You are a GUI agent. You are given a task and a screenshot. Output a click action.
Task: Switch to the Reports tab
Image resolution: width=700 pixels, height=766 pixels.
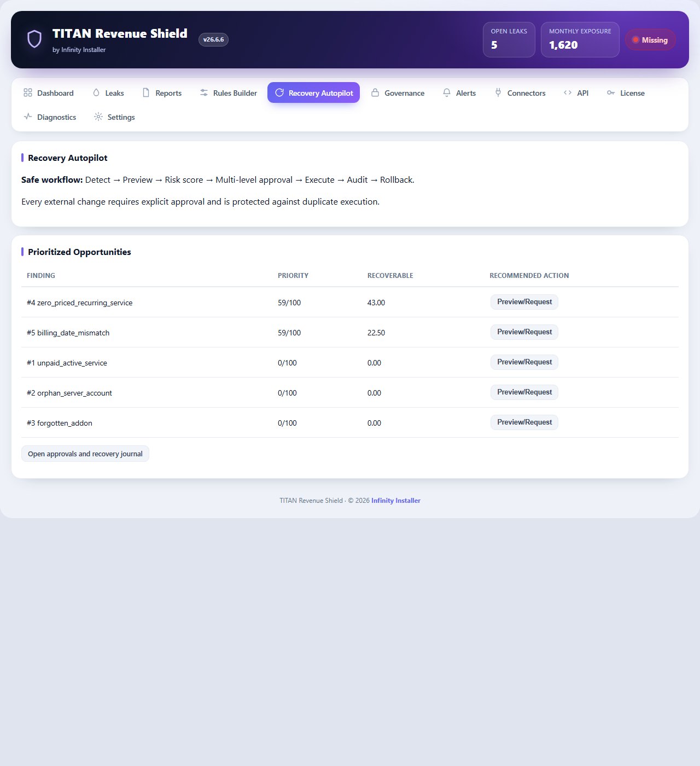(162, 93)
